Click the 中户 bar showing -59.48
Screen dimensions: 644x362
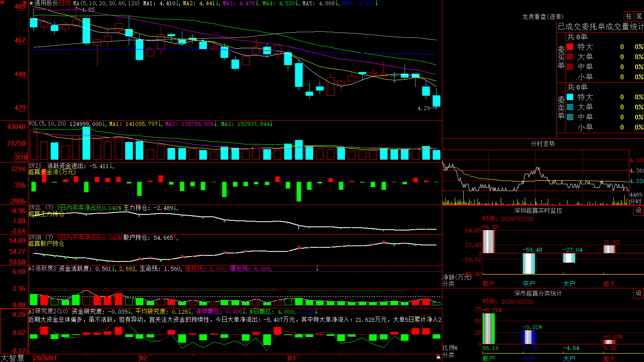click(529, 263)
